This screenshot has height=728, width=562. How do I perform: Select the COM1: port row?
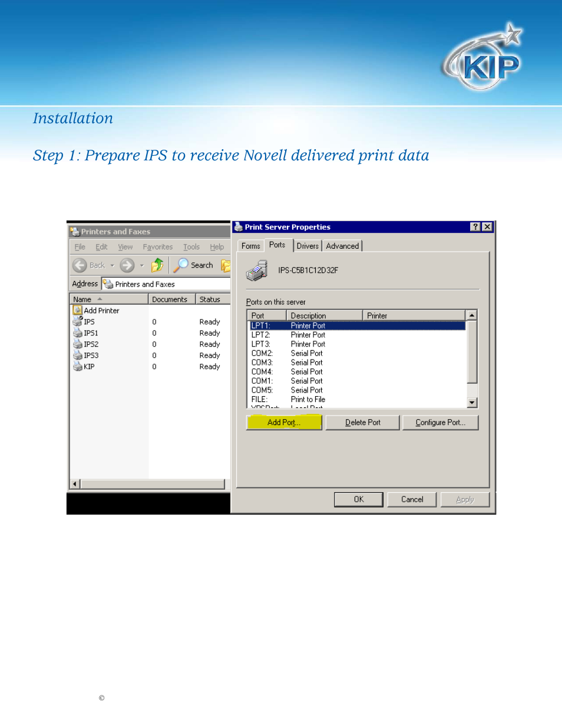point(357,381)
